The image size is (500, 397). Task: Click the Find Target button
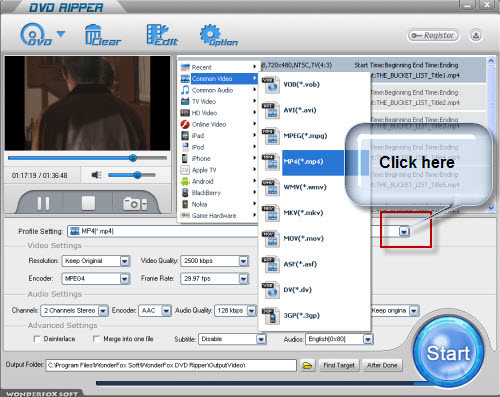tap(339, 366)
